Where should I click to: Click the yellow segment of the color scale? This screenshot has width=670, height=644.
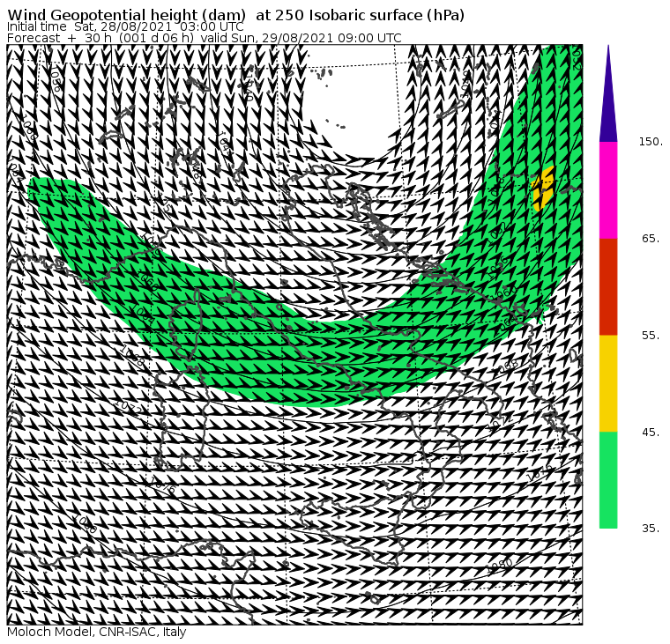click(608, 383)
